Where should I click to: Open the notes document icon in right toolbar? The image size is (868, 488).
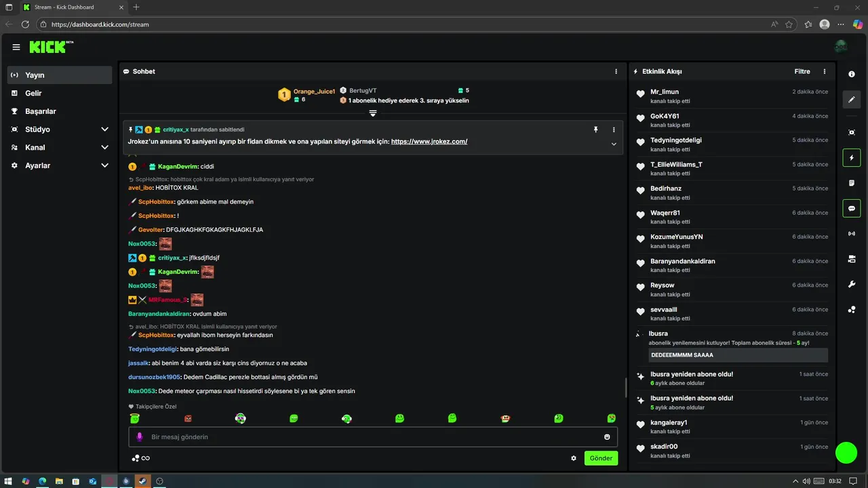(852, 183)
